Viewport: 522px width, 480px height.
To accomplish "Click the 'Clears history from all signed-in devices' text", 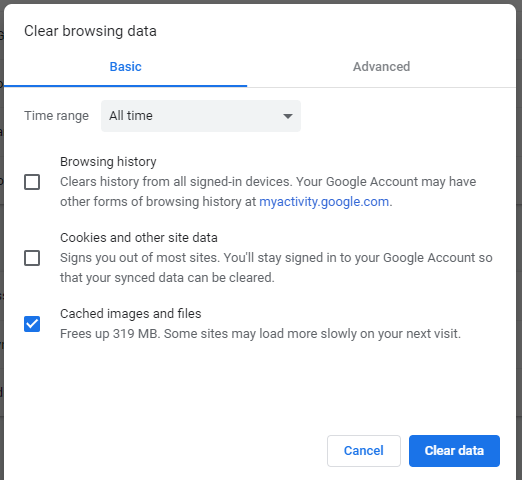I will coord(268,192).
